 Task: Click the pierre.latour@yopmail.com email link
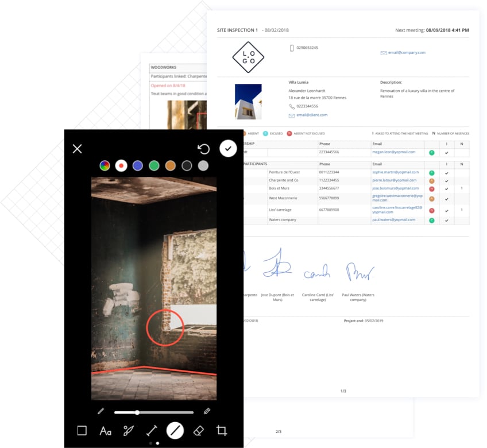[395, 180]
